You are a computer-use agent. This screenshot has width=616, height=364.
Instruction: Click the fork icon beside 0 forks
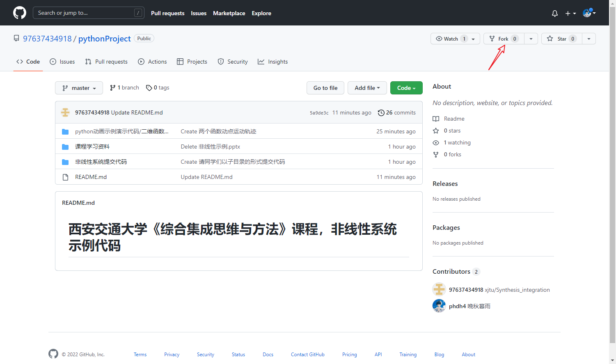tap(436, 154)
